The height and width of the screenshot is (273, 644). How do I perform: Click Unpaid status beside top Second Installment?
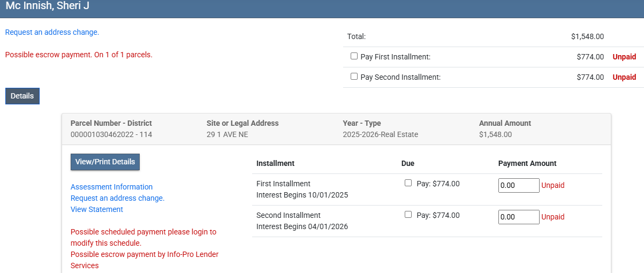coord(624,77)
